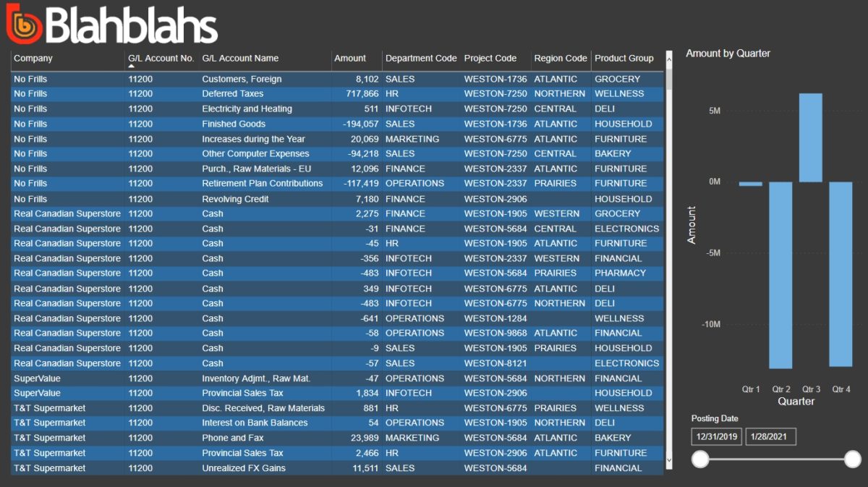Select Interest on Bank Balances cell
Viewport: 868px width, 487px height.
(x=255, y=423)
